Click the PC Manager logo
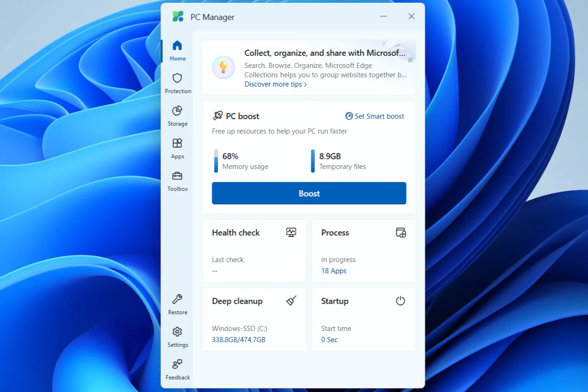The width and height of the screenshot is (588, 392). (178, 16)
